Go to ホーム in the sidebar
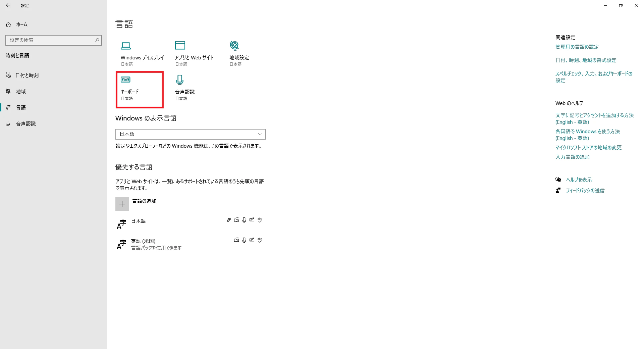The image size is (644, 349). pos(22,24)
